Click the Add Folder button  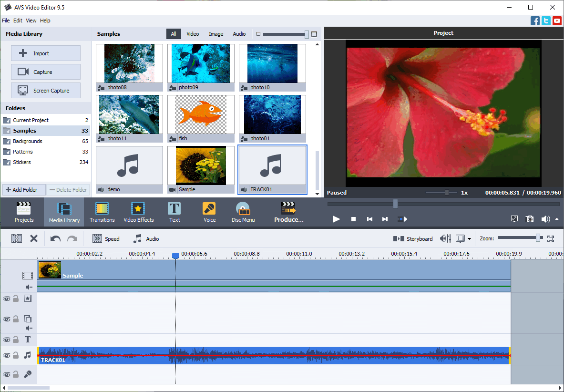coord(23,189)
